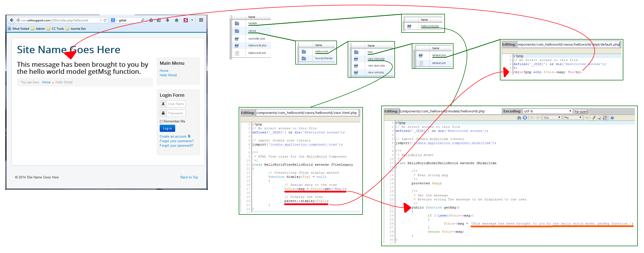644x253 pixels.
Task: Click the browser downloads arrow icon
Action: [x=168, y=20]
